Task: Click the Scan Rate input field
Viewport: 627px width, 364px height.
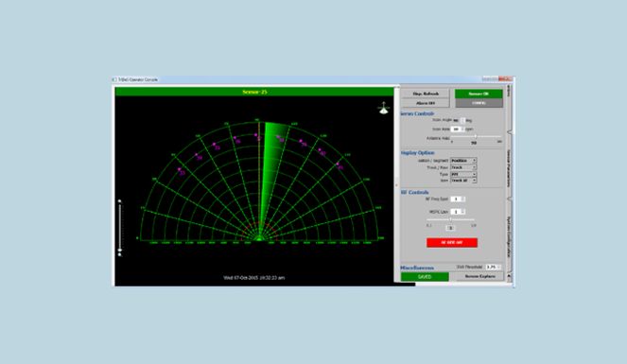Action: 456,130
